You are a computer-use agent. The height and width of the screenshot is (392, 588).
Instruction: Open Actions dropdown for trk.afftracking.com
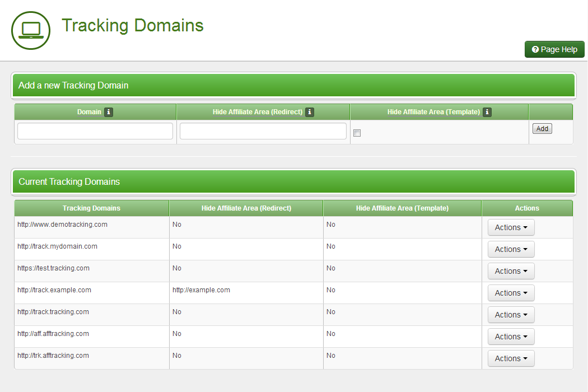pyautogui.click(x=511, y=358)
